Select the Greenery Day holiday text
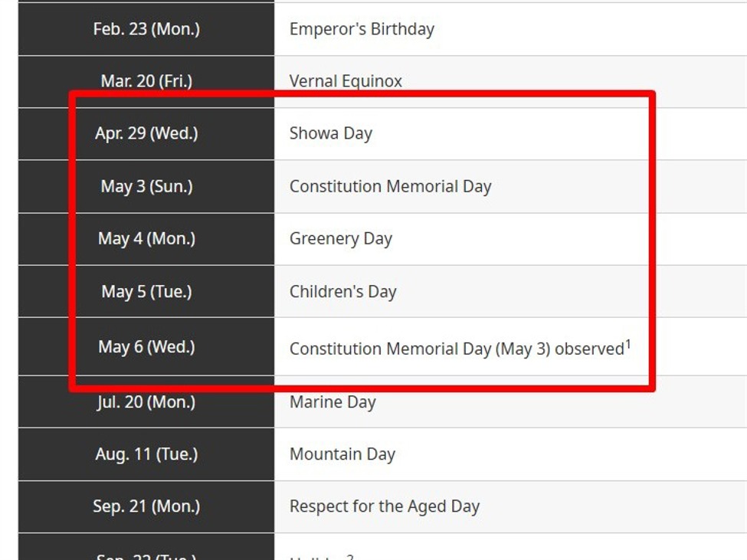747x560 pixels. 340,238
